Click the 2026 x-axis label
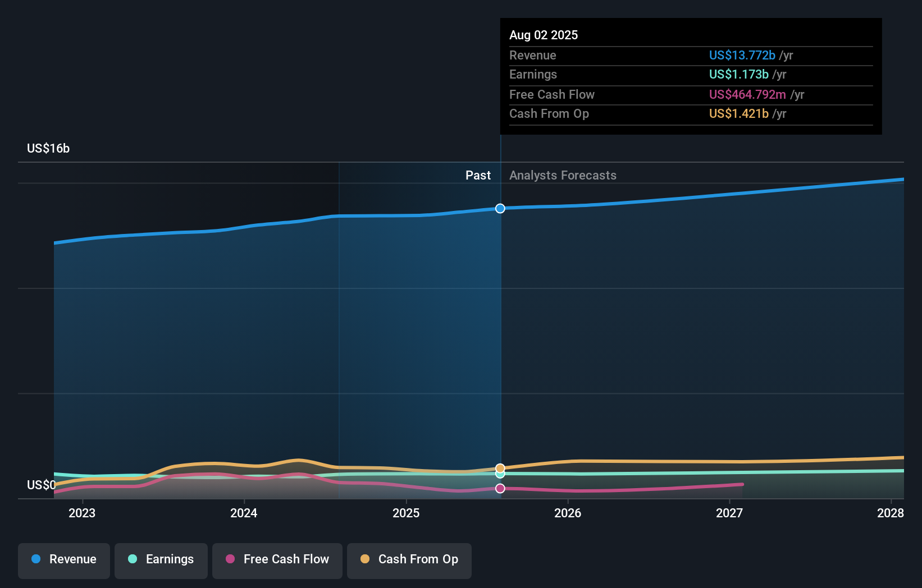922x588 pixels. (x=568, y=513)
